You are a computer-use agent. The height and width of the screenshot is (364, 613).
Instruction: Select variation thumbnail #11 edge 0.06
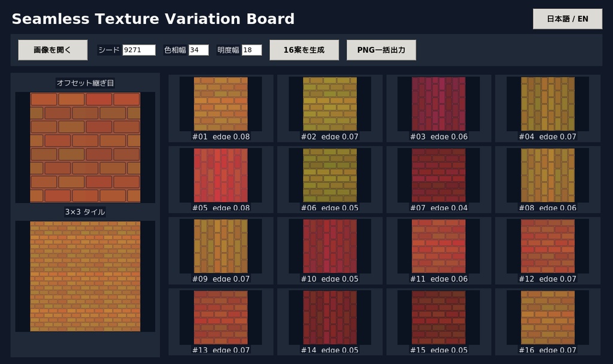(439, 246)
